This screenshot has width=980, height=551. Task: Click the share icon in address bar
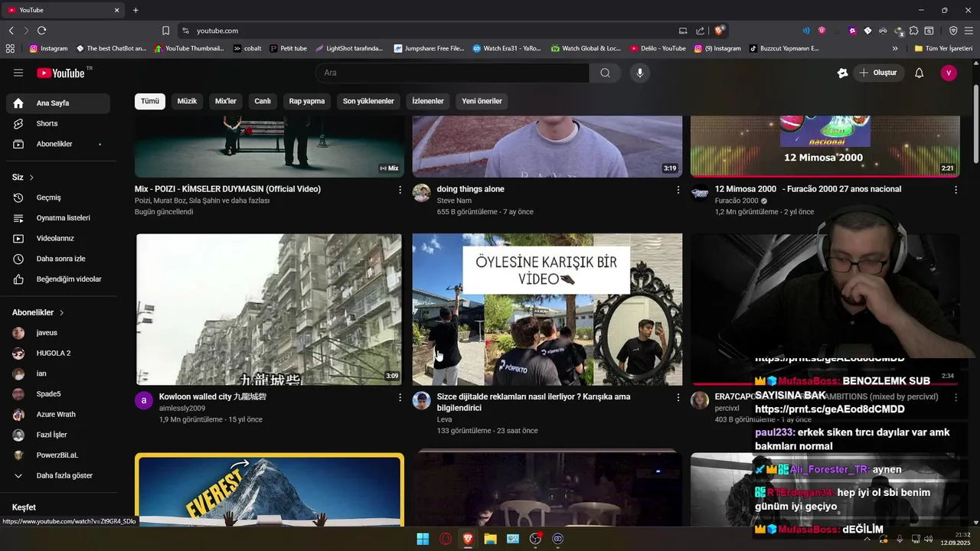(x=700, y=31)
